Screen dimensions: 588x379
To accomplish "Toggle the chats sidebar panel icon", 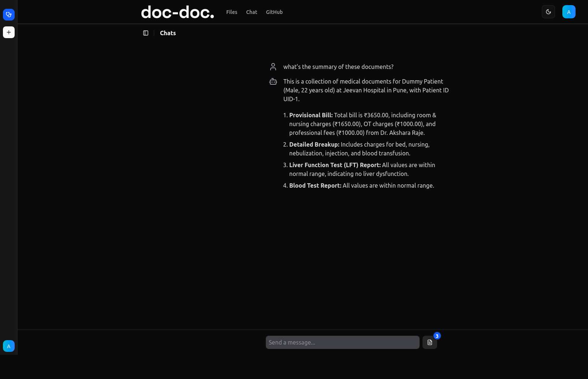I will 146,33.
